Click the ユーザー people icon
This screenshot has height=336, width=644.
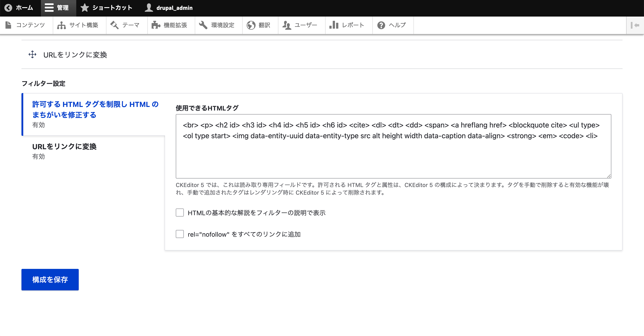pos(286,25)
